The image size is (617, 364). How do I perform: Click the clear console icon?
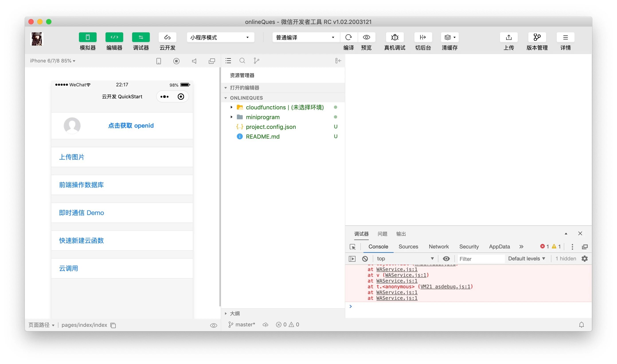click(x=365, y=259)
